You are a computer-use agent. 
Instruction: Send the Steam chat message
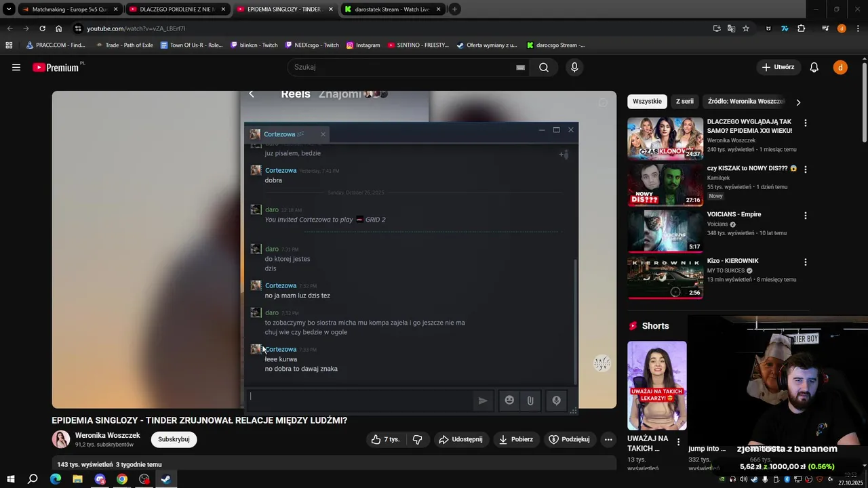[483, 401]
